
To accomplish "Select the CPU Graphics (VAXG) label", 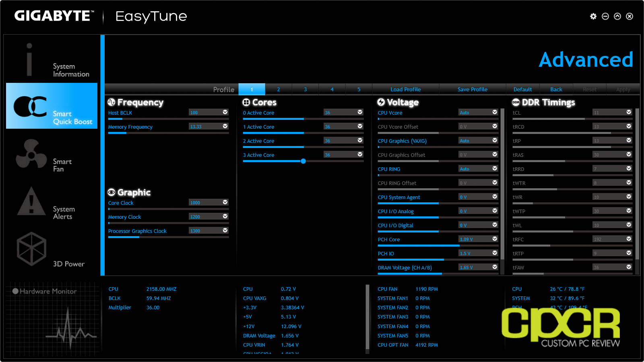I will pyautogui.click(x=402, y=141).
